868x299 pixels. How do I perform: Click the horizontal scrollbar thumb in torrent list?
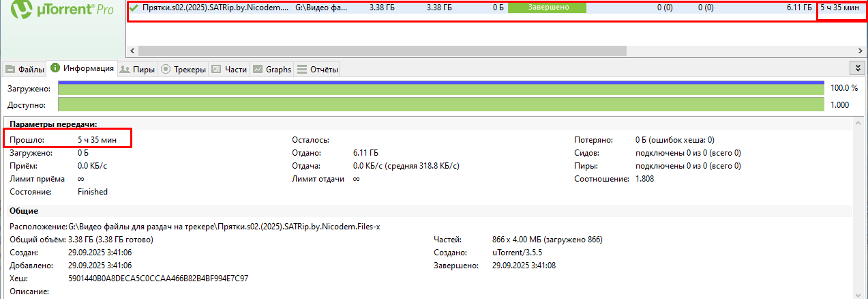pos(382,51)
